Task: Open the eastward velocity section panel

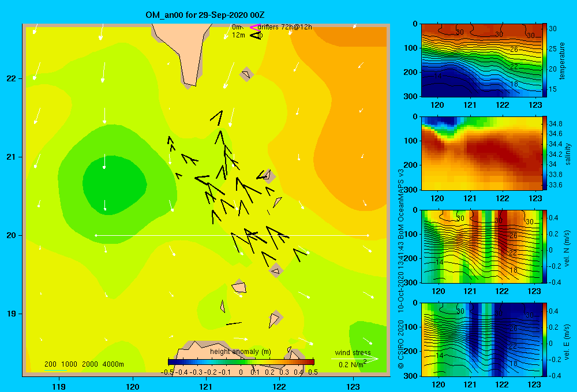Action: [x=482, y=340]
